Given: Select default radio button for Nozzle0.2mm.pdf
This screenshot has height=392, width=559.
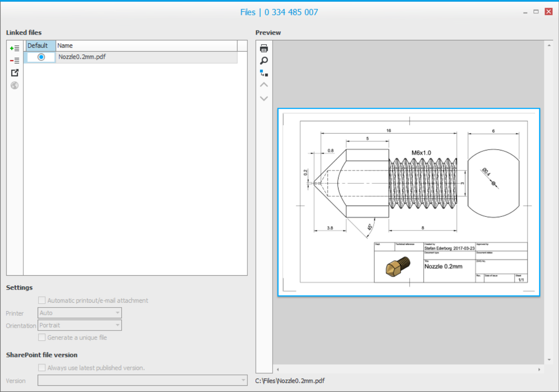Looking at the screenshot, I should pos(41,57).
